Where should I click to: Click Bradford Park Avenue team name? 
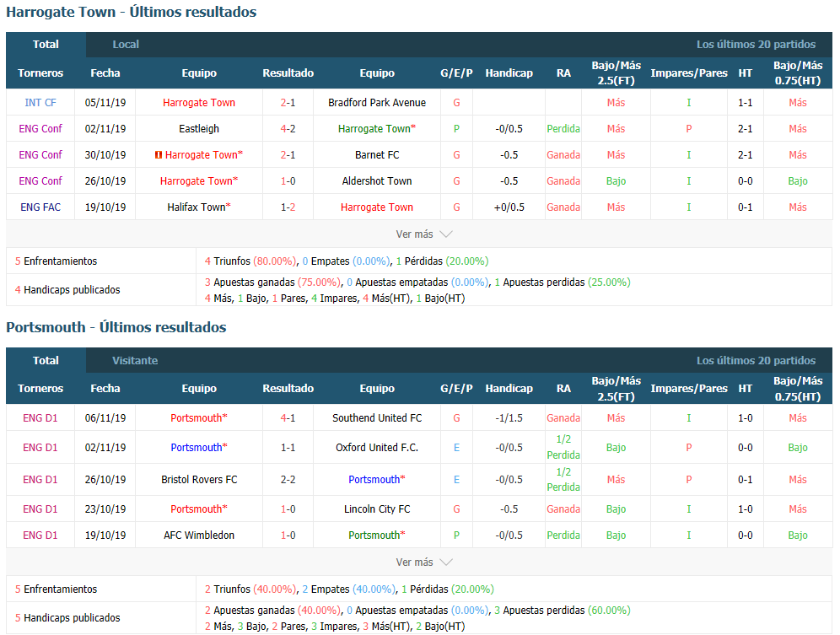pos(377,102)
